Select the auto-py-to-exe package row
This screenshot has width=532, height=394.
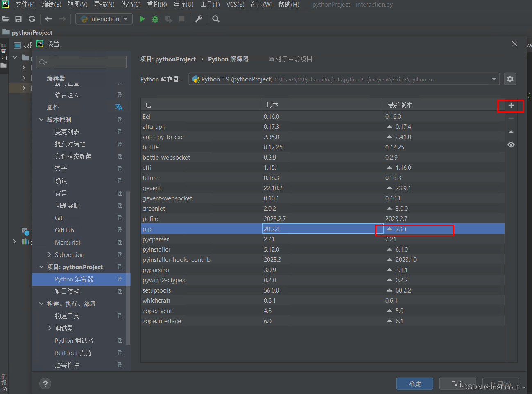click(x=323, y=137)
